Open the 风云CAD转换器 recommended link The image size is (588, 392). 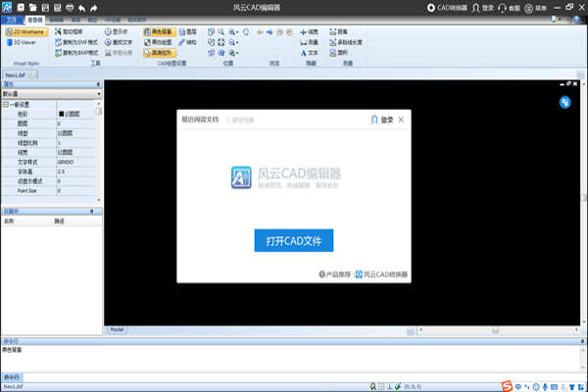[x=381, y=274]
